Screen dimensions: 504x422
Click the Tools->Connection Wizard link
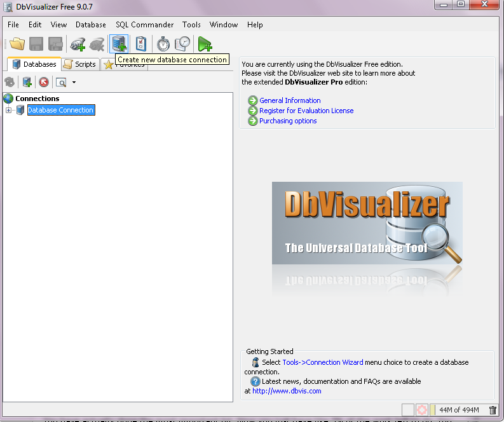[323, 362]
